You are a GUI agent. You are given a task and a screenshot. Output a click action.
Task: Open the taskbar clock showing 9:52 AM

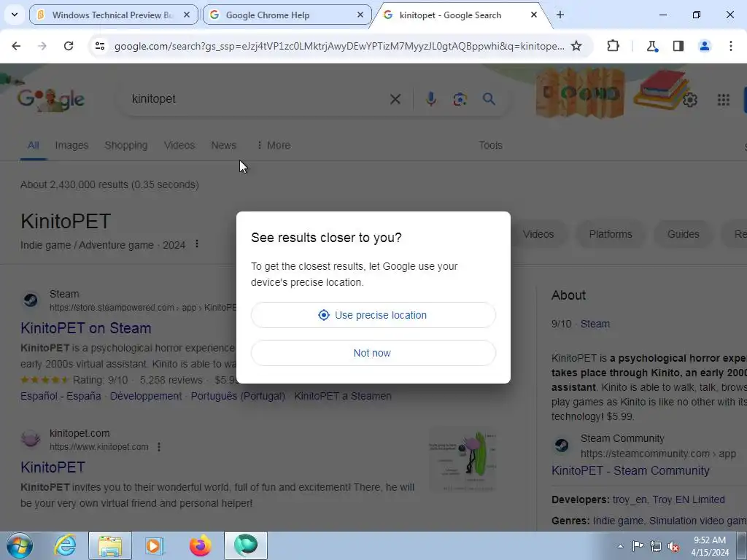710,546
